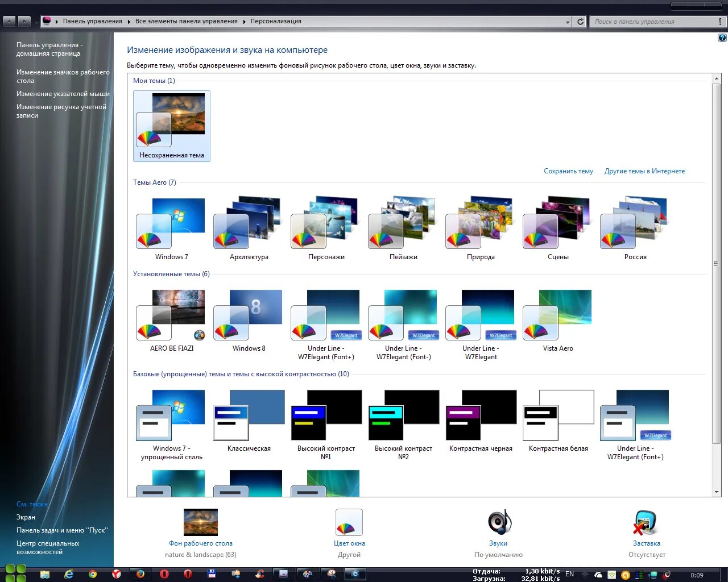728x582 pixels.
Task: Select Under Line - W7Elegant (Font-) theme
Action: pyautogui.click(x=404, y=325)
